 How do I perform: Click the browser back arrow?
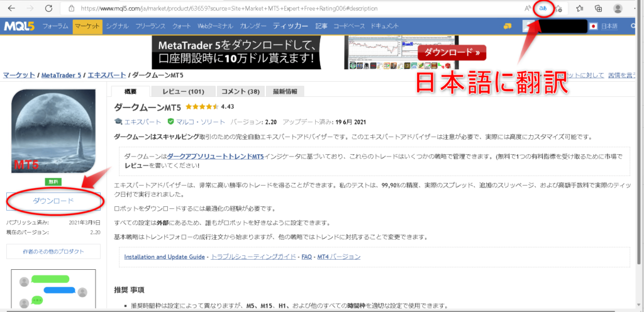[x=12, y=8]
